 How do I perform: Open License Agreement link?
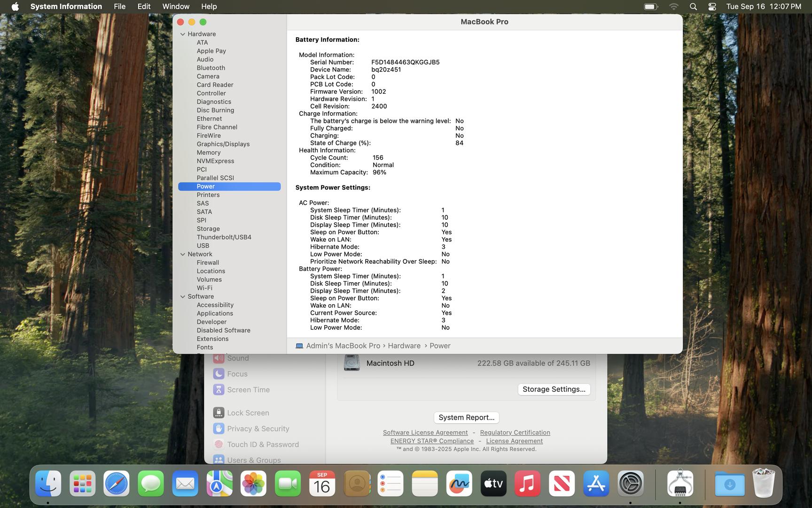[514, 441]
